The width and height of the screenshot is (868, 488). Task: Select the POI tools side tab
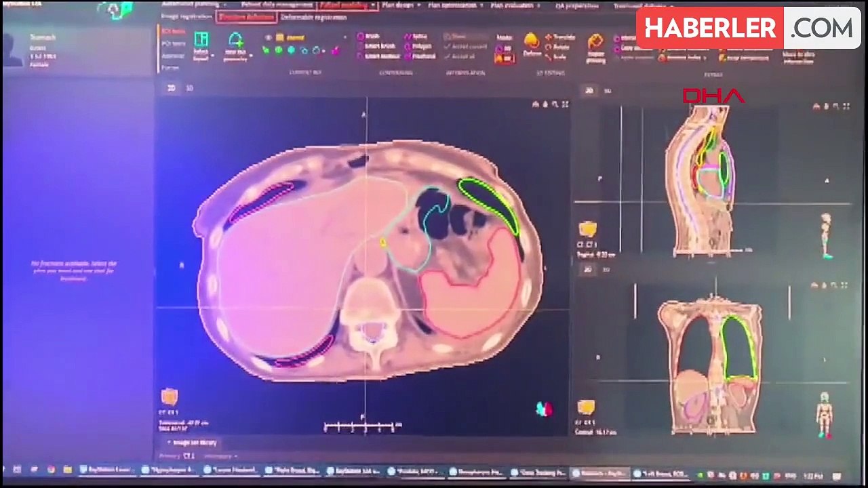[x=174, y=44]
